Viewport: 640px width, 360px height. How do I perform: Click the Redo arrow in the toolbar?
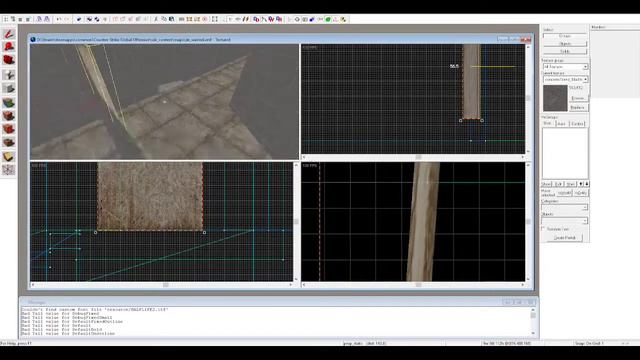click(67, 19)
